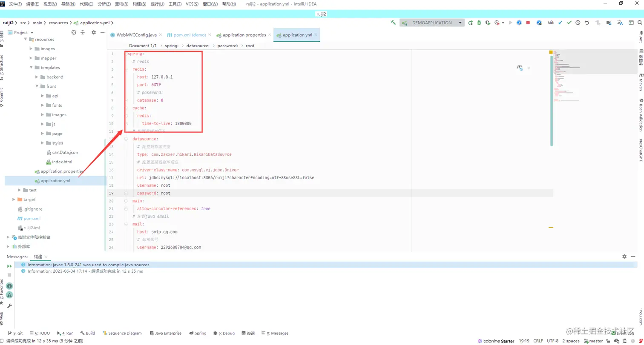Open the 重构(R) menu
This screenshot has width=644, height=345.
click(x=122, y=4)
